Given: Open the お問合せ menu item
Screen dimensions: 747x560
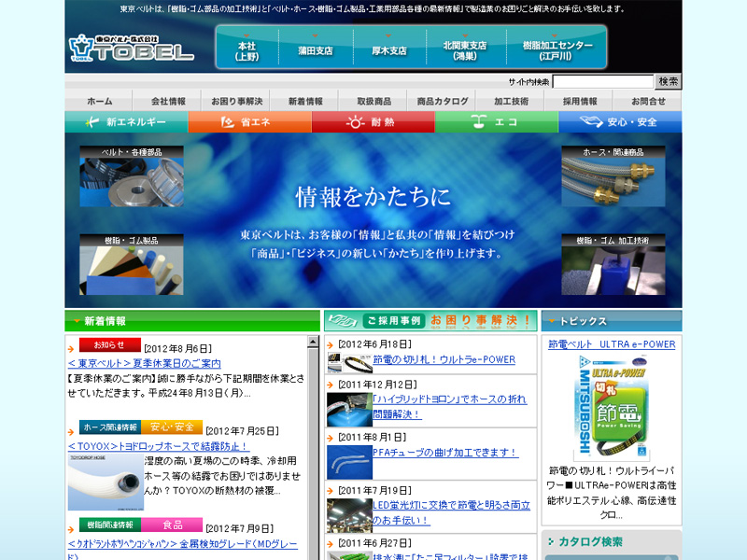Looking at the screenshot, I should 648,101.
